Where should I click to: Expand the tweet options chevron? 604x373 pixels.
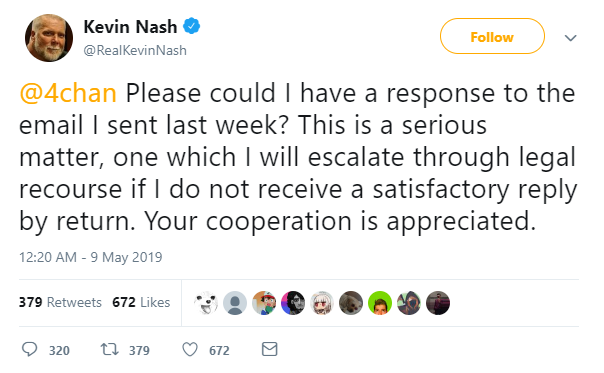coord(570,38)
